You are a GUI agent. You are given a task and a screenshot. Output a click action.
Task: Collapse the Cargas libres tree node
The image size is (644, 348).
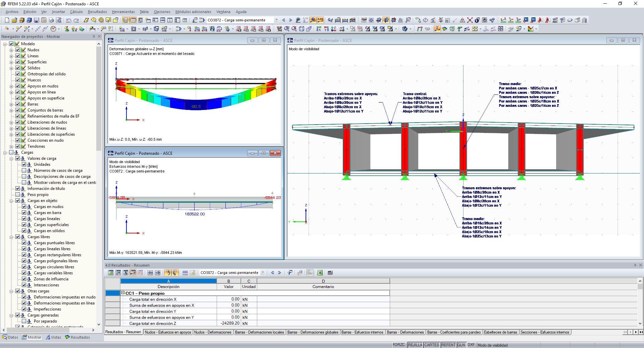click(x=11, y=237)
